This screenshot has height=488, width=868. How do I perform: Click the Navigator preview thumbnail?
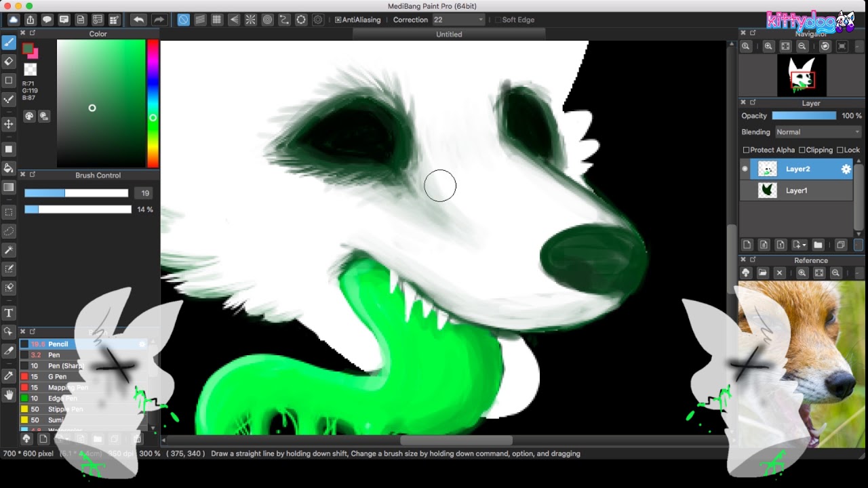[x=802, y=76]
